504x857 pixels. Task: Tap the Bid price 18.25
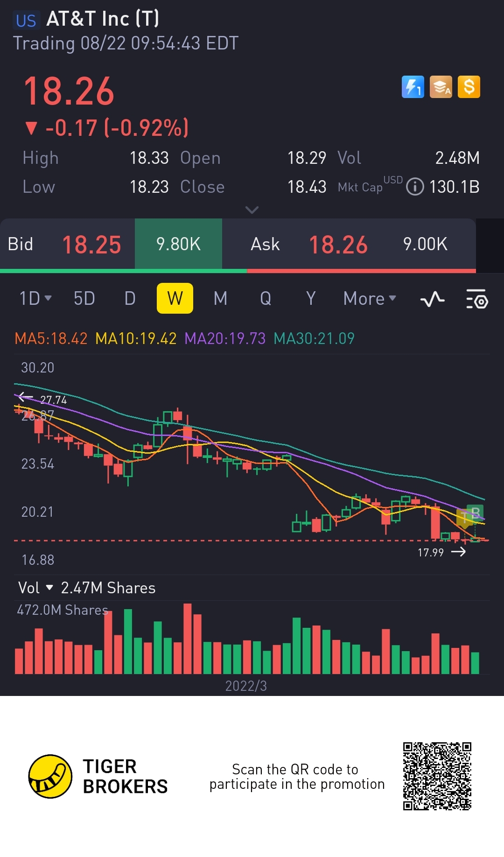click(91, 245)
